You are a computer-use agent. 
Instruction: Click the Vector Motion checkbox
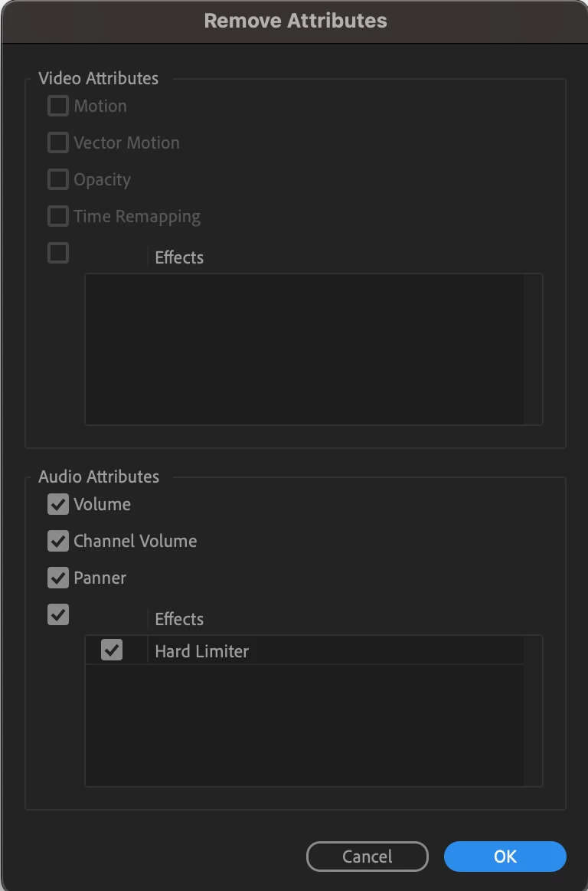point(58,142)
